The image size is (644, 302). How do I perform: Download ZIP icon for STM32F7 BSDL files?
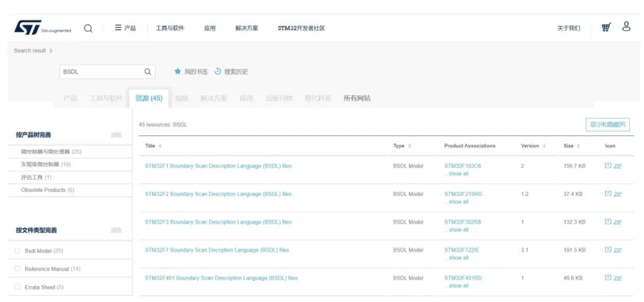(608, 250)
